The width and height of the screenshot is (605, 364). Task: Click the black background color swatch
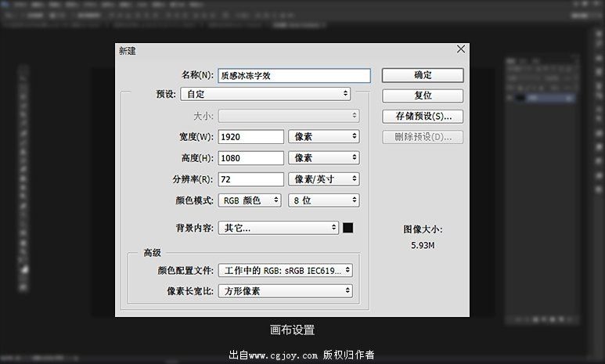(348, 228)
